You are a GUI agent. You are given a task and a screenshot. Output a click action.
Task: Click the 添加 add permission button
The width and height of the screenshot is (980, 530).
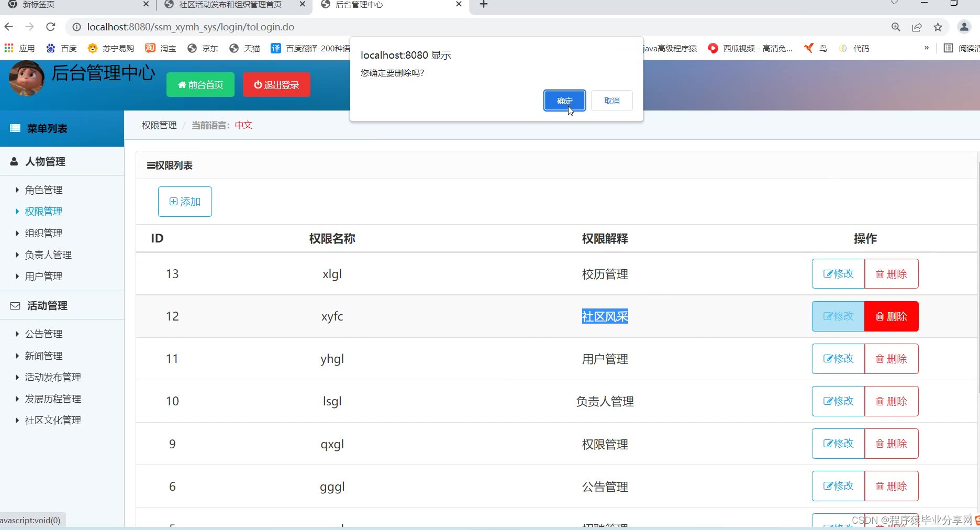(x=185, y=202)
